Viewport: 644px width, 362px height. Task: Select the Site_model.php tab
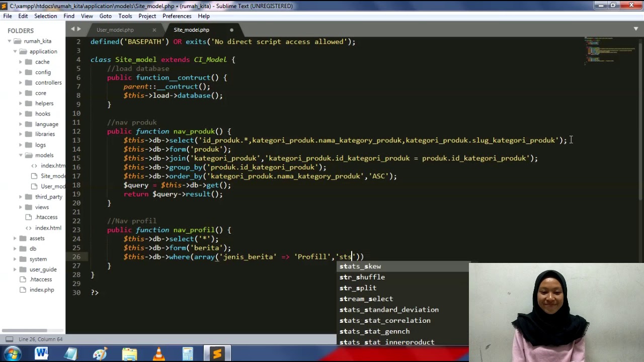192,30
